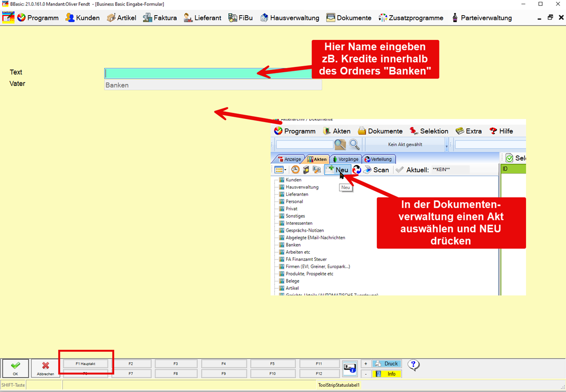The width and height of the screenshot is (566, 392).
Task: Open the FiBu menu
Action: [x=240, y=18]
